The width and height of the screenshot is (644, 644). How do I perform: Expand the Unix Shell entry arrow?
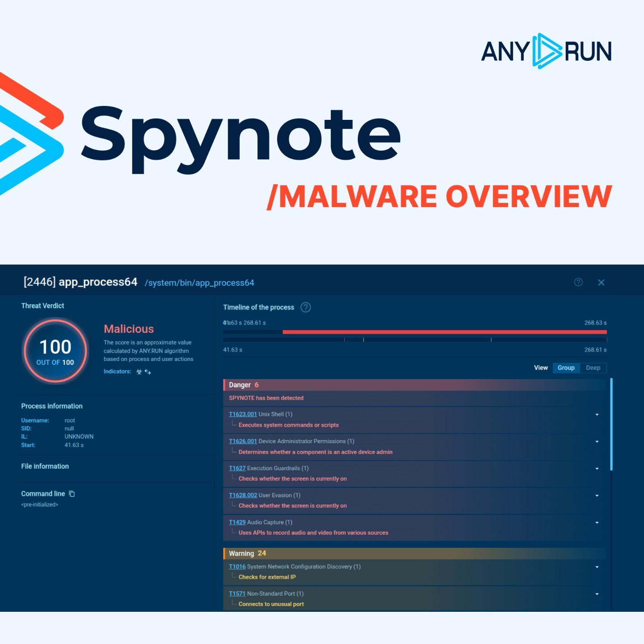point(597,415)
